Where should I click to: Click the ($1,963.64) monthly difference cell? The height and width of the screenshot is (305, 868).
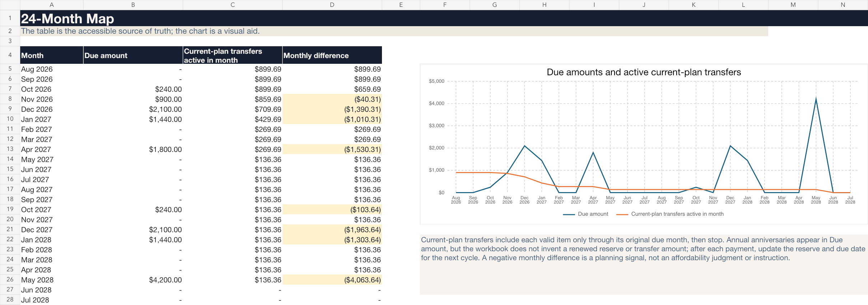click(332, 230)
